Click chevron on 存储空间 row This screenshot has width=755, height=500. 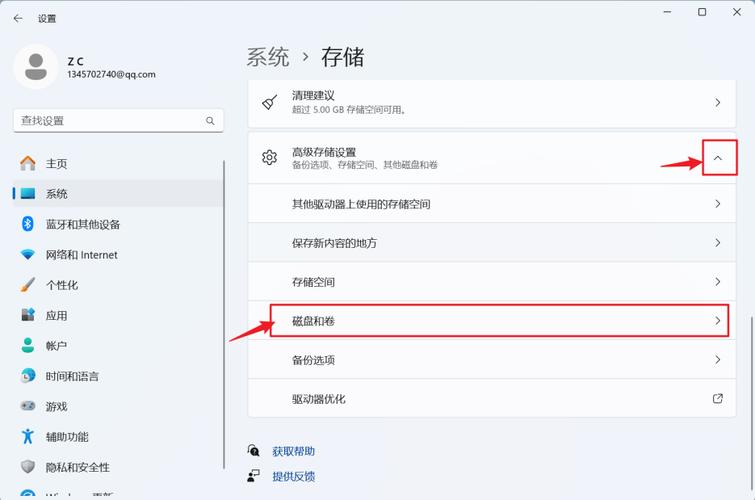(x=718, y=282)
